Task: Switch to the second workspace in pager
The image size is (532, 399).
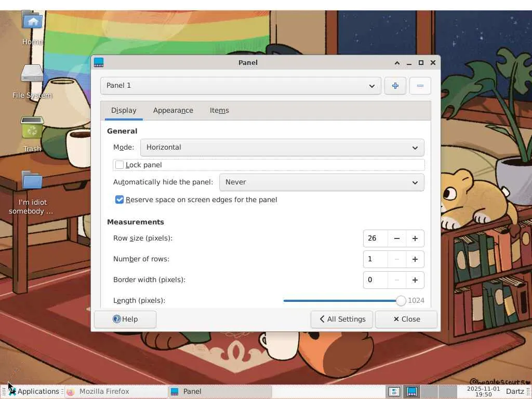Action: (411, 392)
